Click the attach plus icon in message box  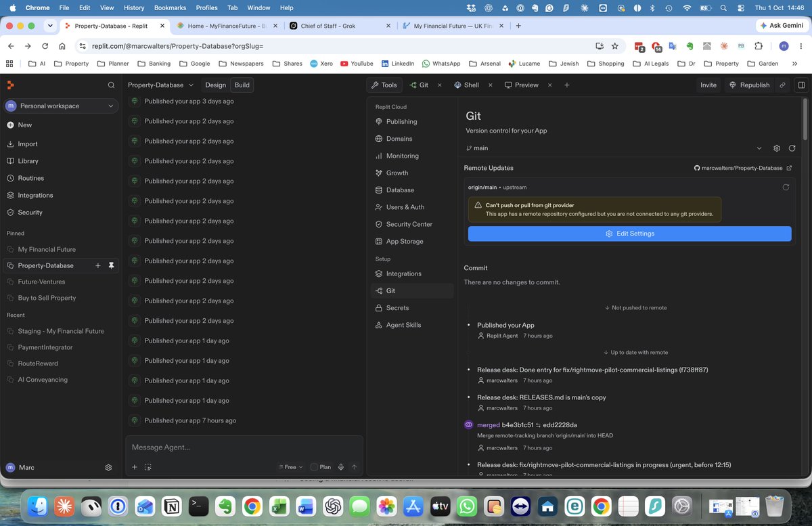pos(135,467)
